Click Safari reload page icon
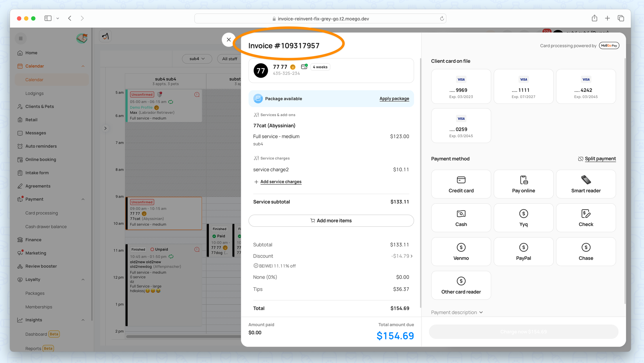The width and height of the screenshot is (644, 363). coord(442,19)
